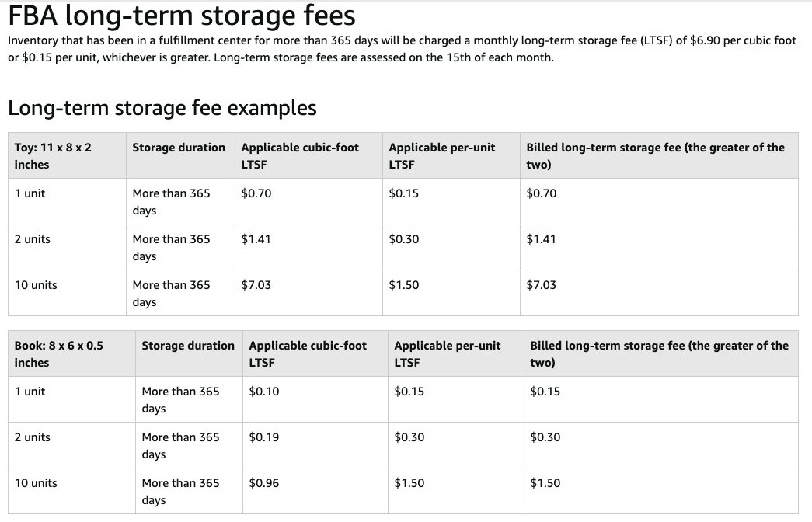Click the $0.96 cubic-foot fee cell
The image size is (812, 522).
click(x=264, y=483)
